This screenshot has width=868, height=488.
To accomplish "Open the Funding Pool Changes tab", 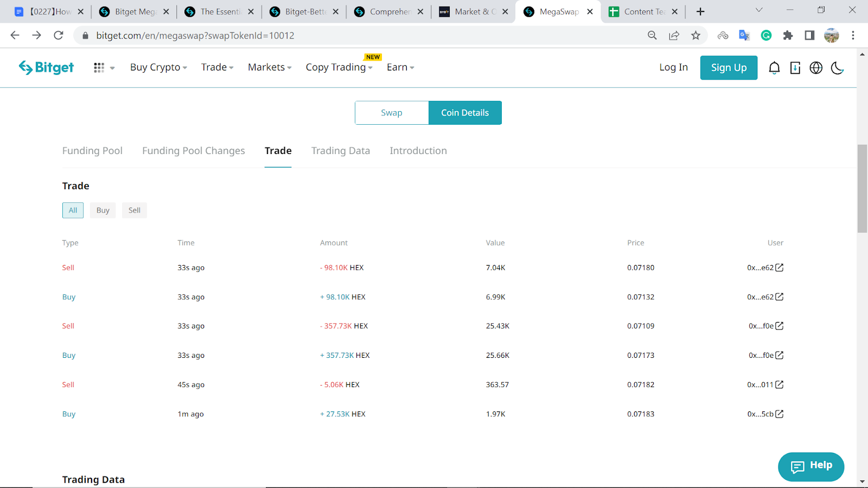I will click(194, 151).
